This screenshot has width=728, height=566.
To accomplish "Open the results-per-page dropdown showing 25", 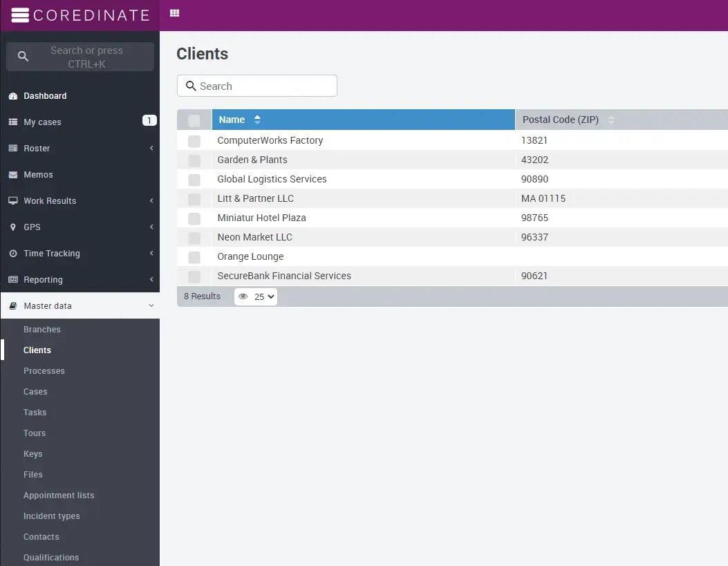I will click(264, 296).
